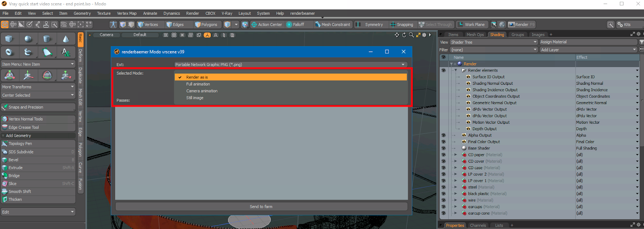644x229 pixels.
Task: Click the SDS Subdivide tool
Action: [38, 152]
